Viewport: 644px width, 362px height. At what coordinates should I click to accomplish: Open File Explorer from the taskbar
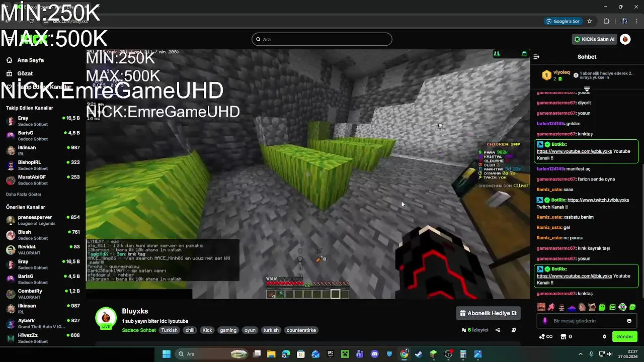point(271,354)
